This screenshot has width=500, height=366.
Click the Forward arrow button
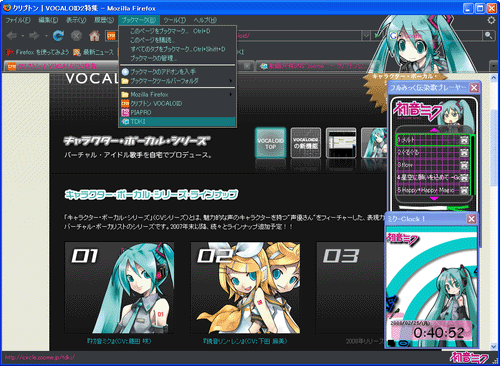click(34, 35)
